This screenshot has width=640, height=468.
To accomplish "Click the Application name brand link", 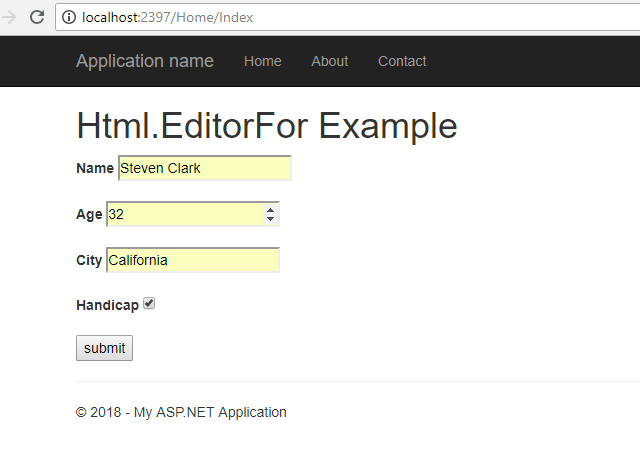I will point(144,61).
